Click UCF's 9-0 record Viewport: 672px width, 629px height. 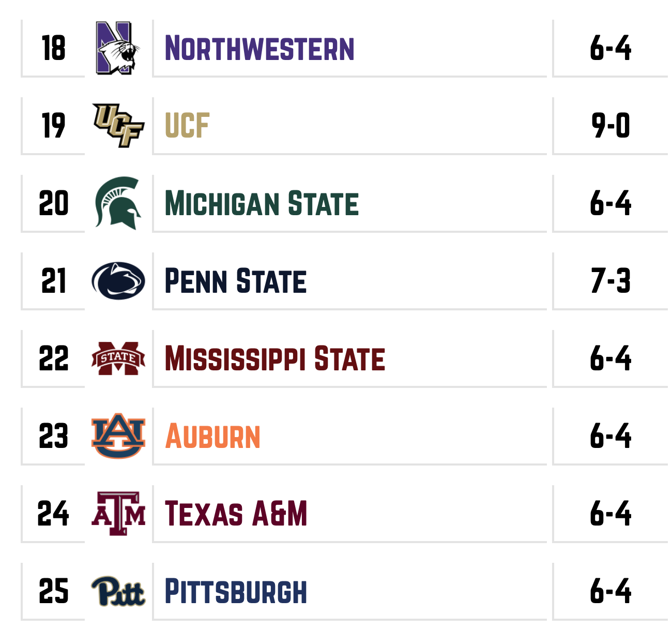point(610,126)
